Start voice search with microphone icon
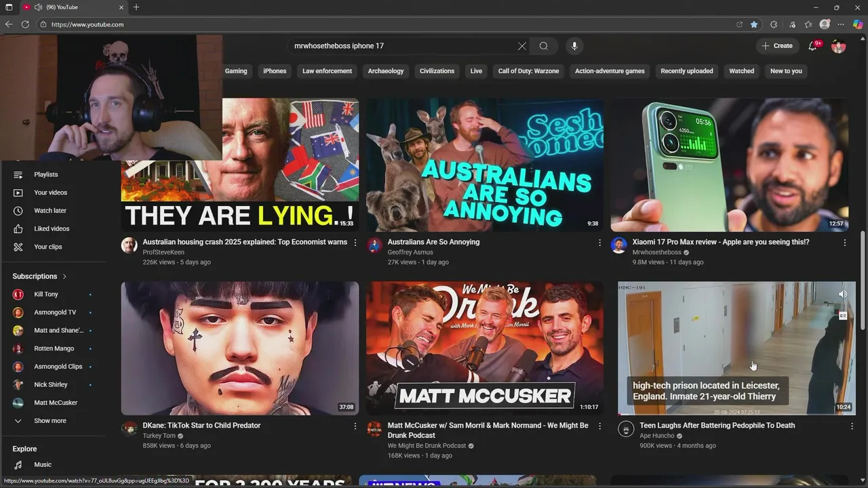 click(574, 46)
